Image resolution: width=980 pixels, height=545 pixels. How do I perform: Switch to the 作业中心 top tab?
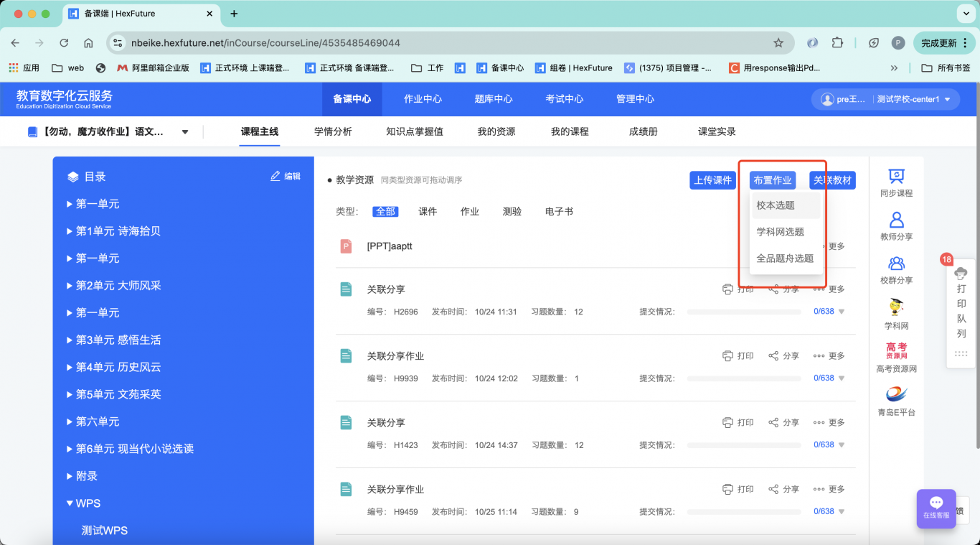(423, 99)
